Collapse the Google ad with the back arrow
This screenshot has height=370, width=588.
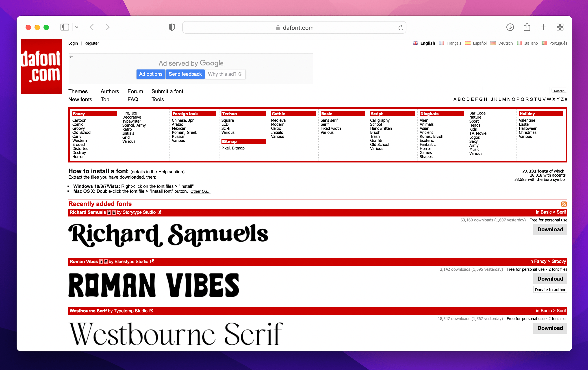71,56
